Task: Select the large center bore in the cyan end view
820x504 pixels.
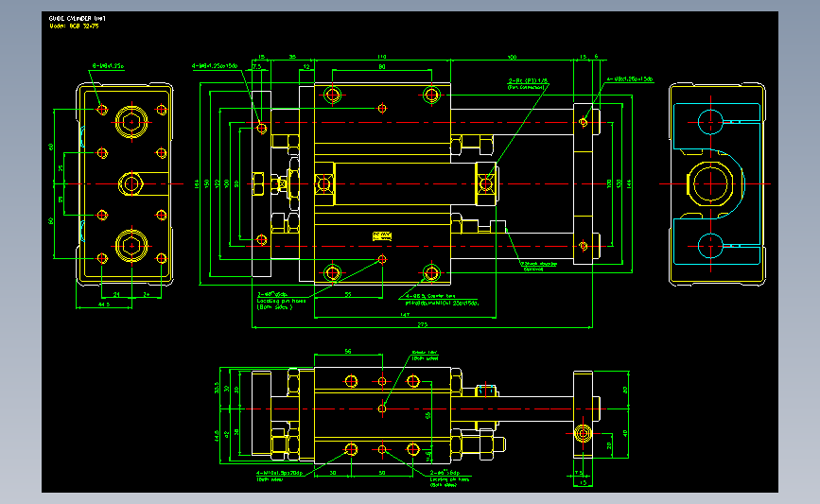Action: [x=710, y=184]
